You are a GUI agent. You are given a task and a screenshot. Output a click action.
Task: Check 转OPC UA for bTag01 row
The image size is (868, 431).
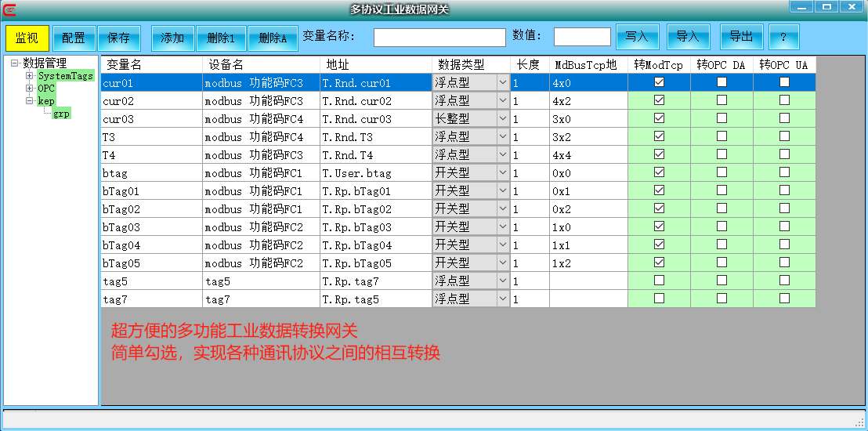pyautogui.click(x=784, y=190)
